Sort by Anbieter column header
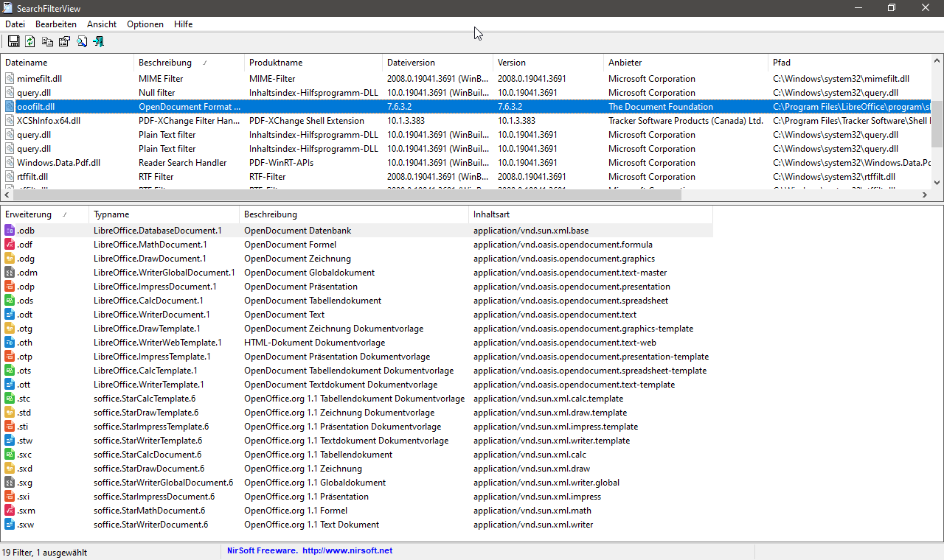The height and width of the screenshot is (560, 944). 686,63
